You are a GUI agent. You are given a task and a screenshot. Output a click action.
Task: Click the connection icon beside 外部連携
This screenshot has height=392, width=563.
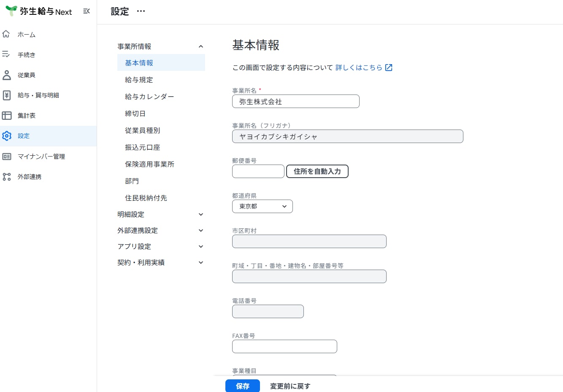[x=6, y=176]
